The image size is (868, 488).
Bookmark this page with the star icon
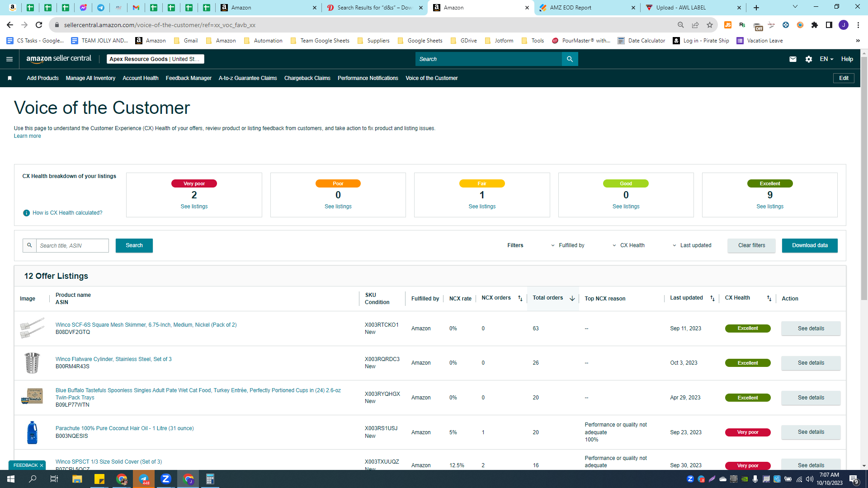click(x=710, y=25)
